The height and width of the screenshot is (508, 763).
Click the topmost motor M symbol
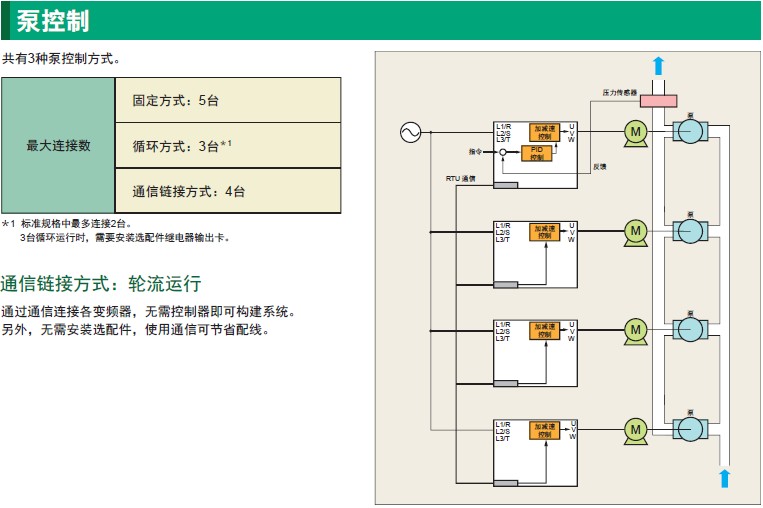pos(634,132)
